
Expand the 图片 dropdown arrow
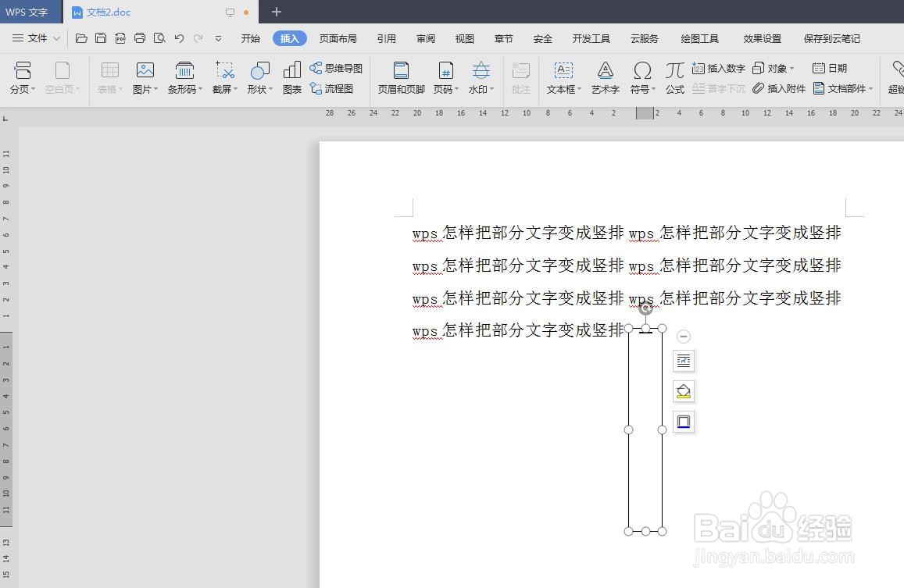155,89
